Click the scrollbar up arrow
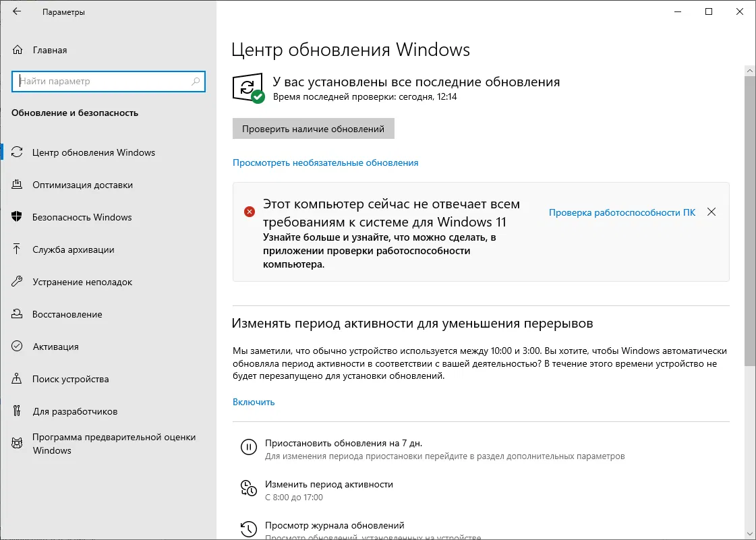Screen dimensions: 756x540 tap(750, 70)
